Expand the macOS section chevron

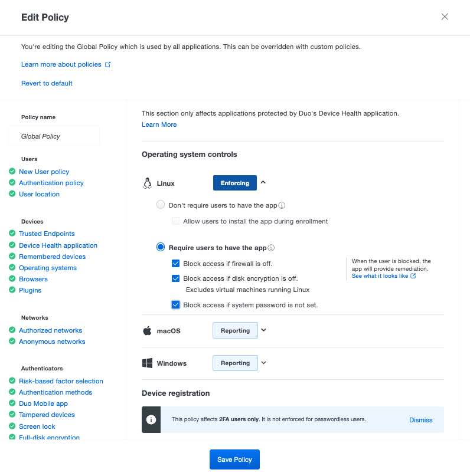point(264,330)
